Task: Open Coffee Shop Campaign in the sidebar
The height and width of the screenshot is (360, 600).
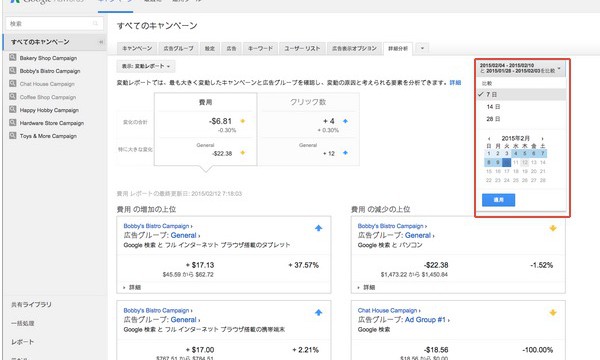Action: (48, 97)
